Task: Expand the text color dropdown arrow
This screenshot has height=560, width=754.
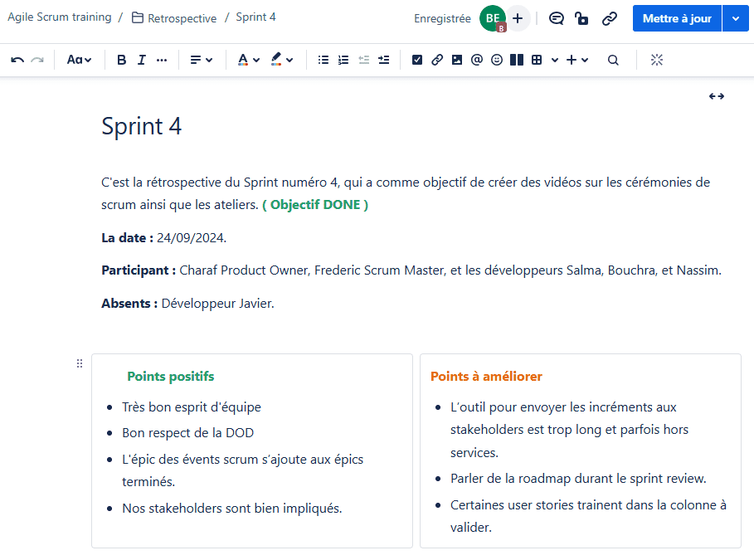Action: click(256, 60)
